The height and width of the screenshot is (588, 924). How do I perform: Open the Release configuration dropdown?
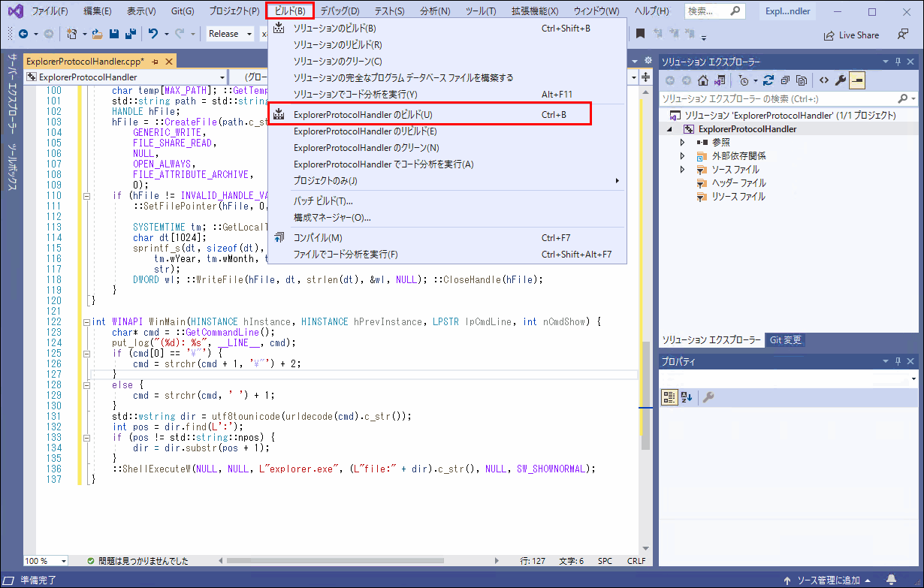coord(230,34)
